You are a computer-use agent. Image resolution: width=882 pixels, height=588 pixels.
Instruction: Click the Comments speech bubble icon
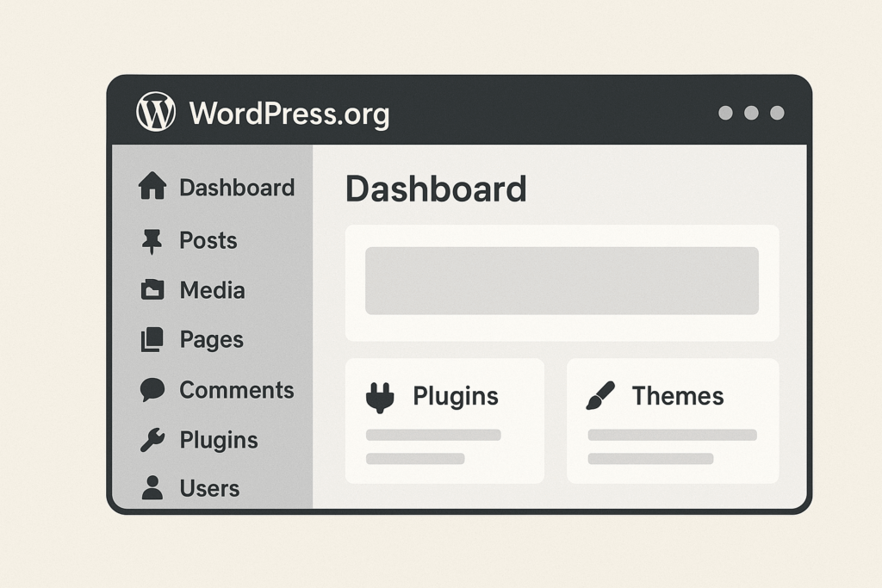(152, 390)
